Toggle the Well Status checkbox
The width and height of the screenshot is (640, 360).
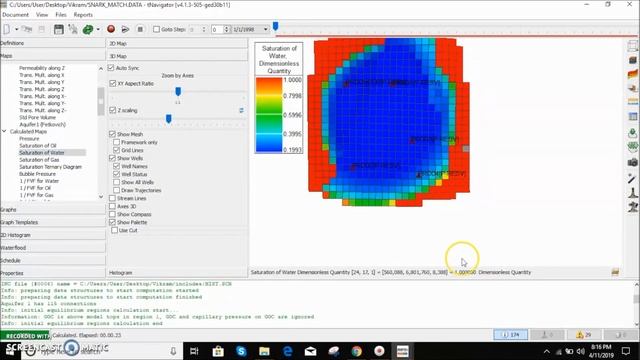[x=116, y=174]
